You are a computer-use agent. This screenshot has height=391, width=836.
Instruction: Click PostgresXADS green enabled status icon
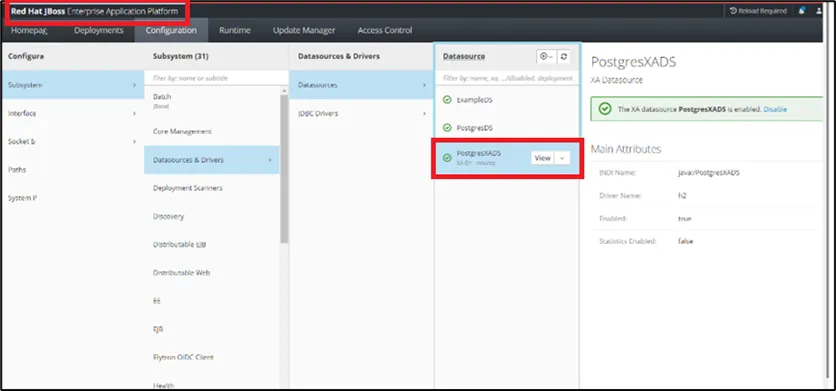(447, 158)
